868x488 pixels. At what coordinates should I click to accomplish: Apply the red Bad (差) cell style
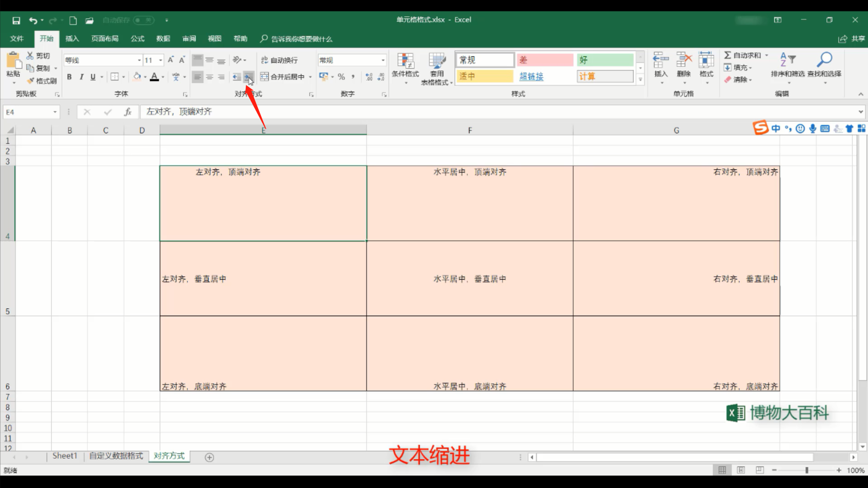(x=545, y=60)
